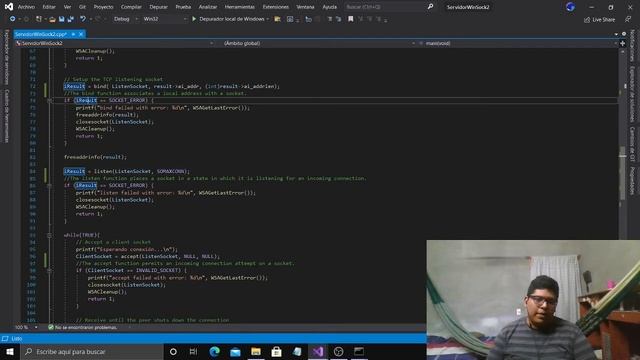Click the find-in-files folder icon in the toolbar
This screenshot has height=360, width=640.
(278, 19)
